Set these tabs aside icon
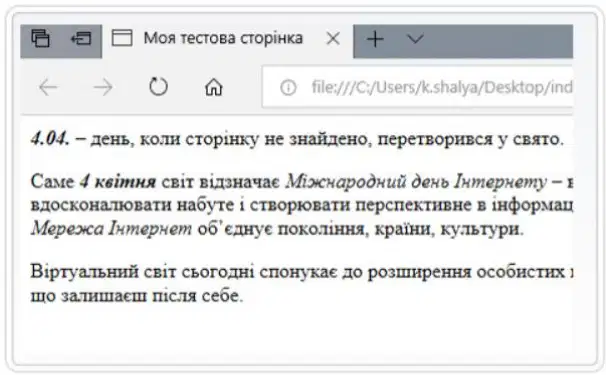The width and height of the screenshot is (606, 375). [x=81, y=39]
